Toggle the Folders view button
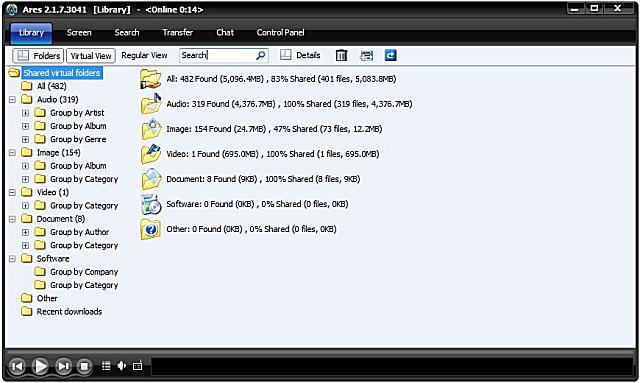The width and height of the screenshot is (640, 383). [38, 56]
